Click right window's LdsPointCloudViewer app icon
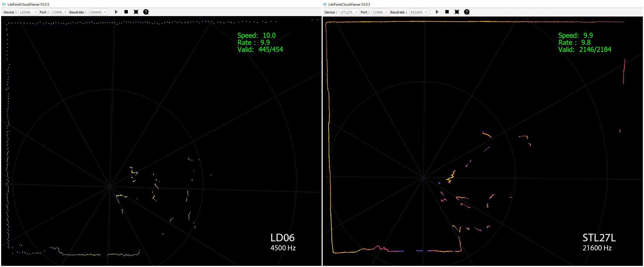644x267 pixels. click(x=325, y=4)
